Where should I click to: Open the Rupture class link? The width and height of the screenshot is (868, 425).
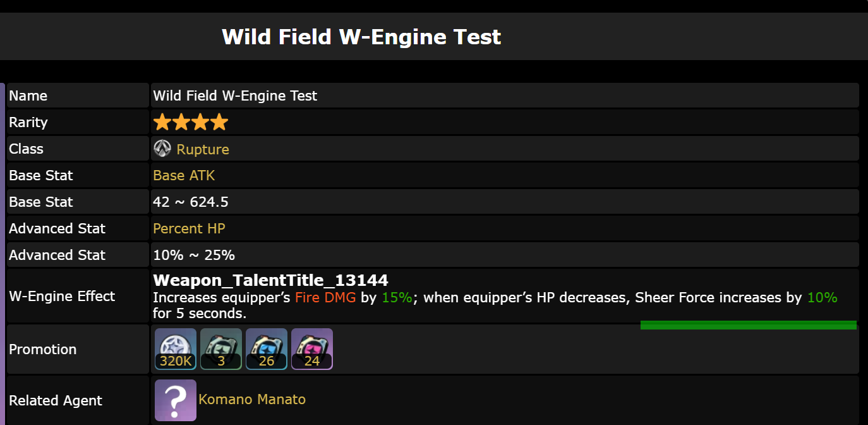click(203, 149)
